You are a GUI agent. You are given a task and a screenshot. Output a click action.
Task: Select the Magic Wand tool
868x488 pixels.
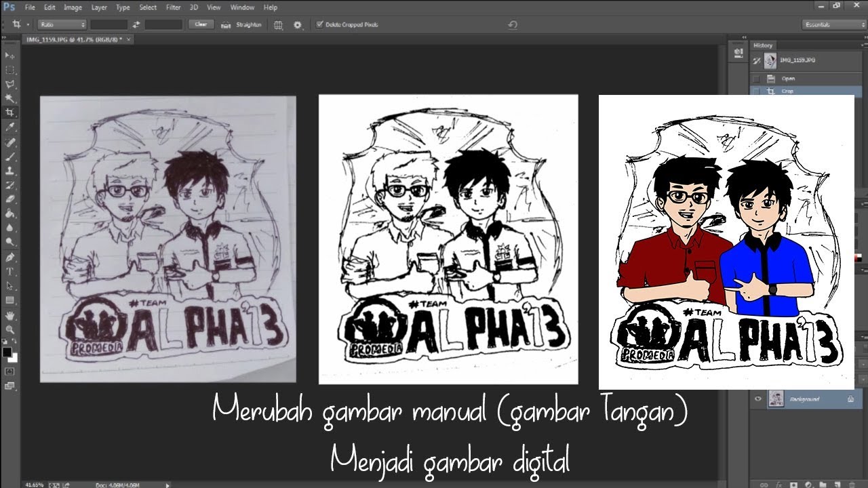(9, 98)
